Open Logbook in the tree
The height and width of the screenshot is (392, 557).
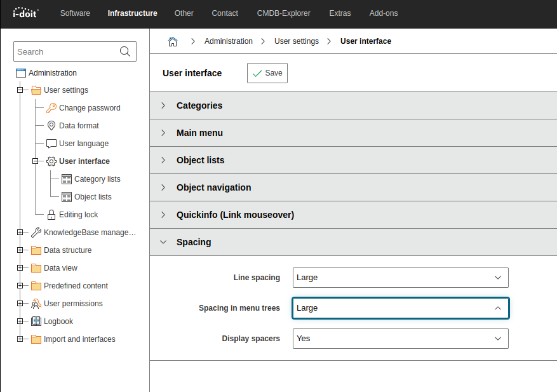click(58, 321)
